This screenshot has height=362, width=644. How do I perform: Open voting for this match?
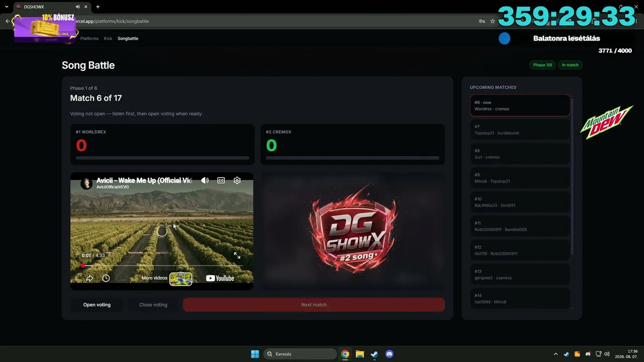[97, 305]
